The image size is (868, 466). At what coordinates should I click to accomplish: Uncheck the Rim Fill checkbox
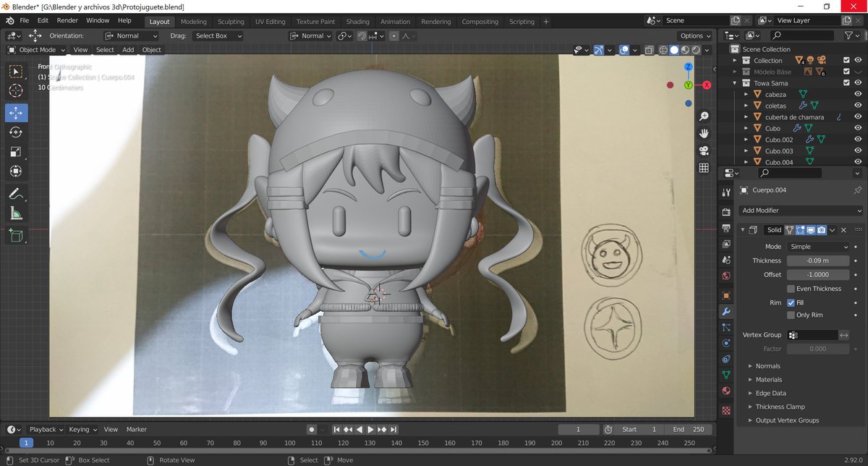[791, 302]
